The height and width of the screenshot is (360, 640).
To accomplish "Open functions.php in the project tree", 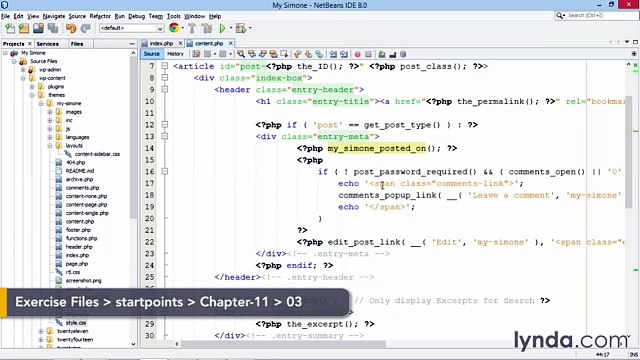I will [x=81, y=238].
